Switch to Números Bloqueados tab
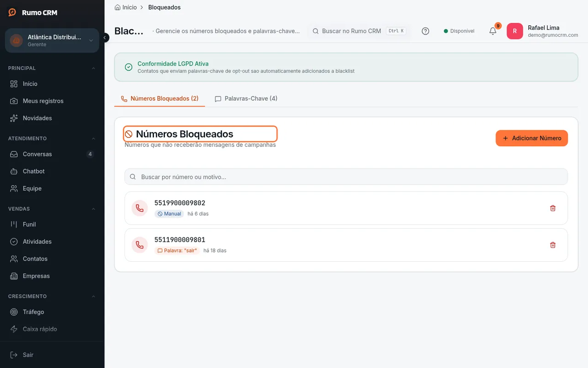The height and width of the screenshot is (368, 588). tap(159, 98)
